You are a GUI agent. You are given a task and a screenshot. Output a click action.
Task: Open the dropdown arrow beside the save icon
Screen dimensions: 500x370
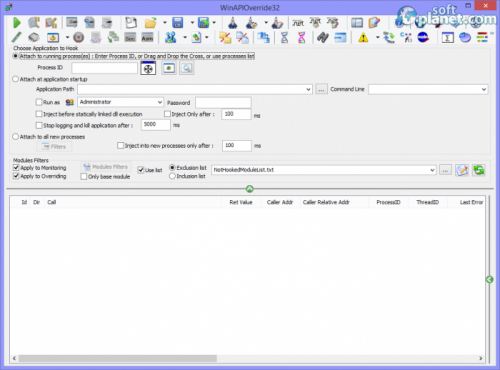coord(192,23)
